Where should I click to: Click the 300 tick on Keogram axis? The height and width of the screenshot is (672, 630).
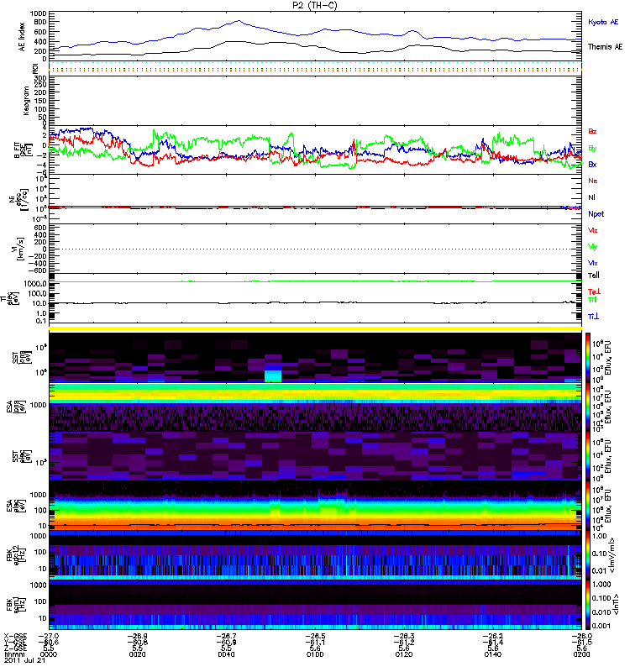click(39, 78)
